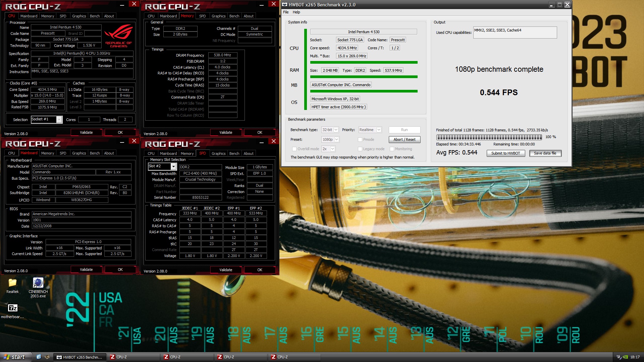Viewport: 644px width, 362px height.
Task: Click the 0.544 FPS benchmark result text
Action: point(498,93)
